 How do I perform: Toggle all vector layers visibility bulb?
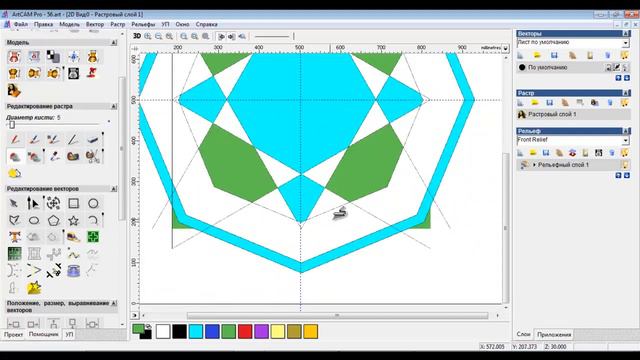tap(624, 56)
